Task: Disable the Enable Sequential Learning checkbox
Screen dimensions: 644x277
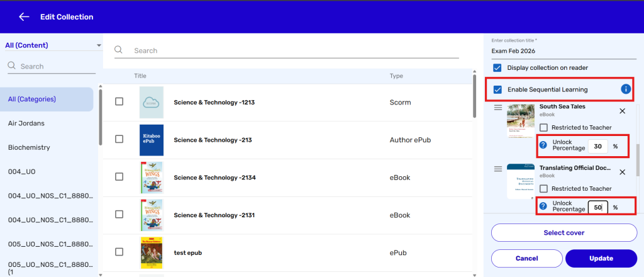Action: (497, 89)
